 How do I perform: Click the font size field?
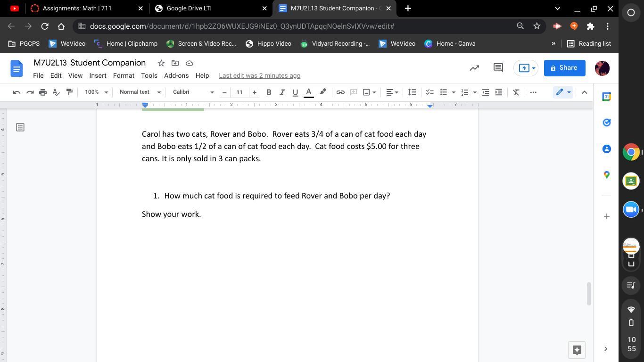[x=239, y=92]
